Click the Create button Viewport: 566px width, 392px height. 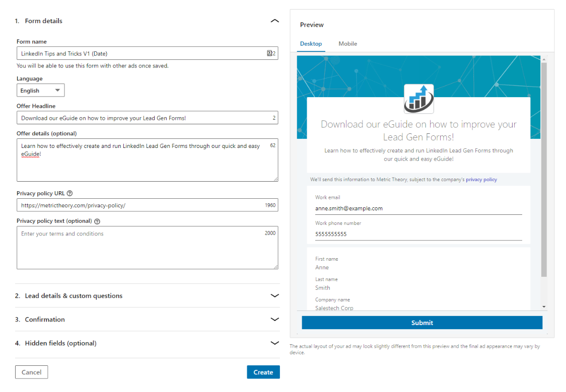click(x=263, y=372)
